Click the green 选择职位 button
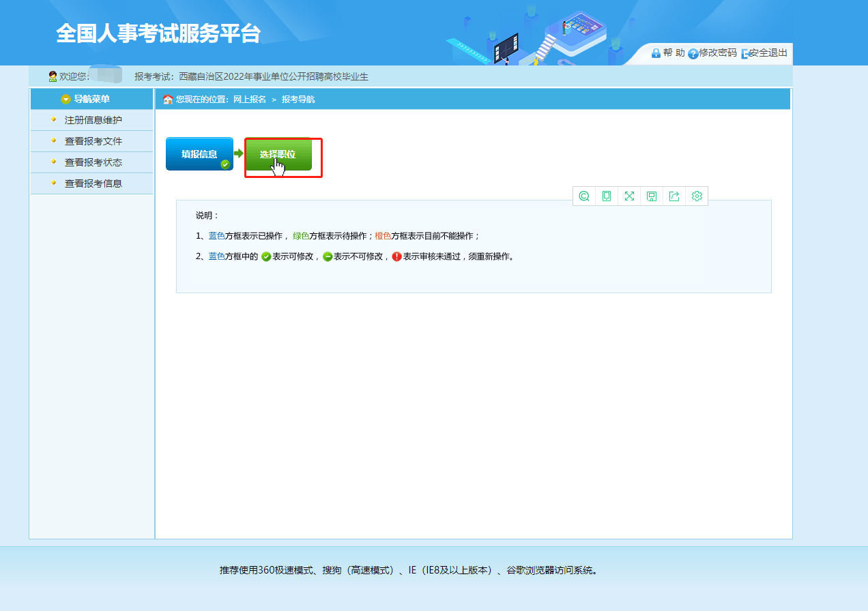Image resolution: width=868 pixels, height=611 pixels. [x=278, y=155]
